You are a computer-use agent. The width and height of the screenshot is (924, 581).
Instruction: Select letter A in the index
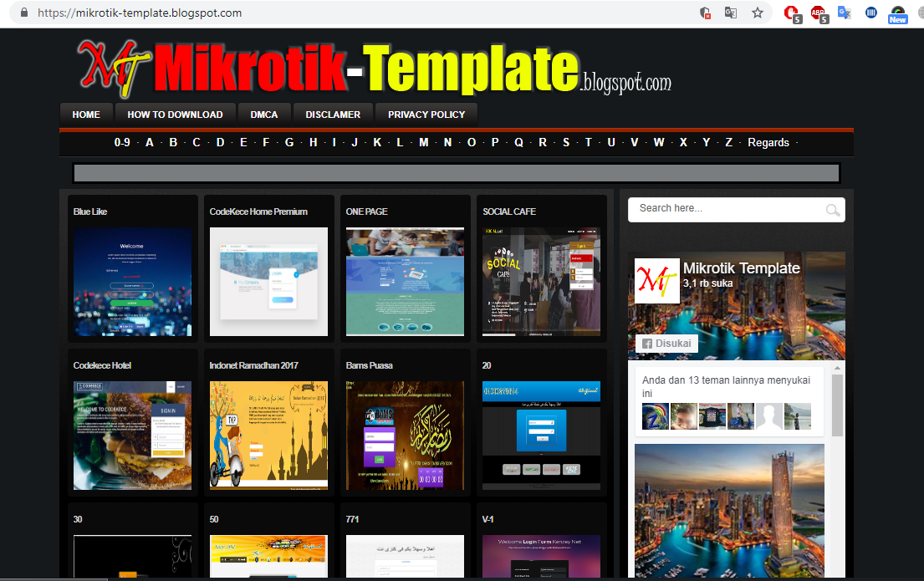tap(150, 143)
